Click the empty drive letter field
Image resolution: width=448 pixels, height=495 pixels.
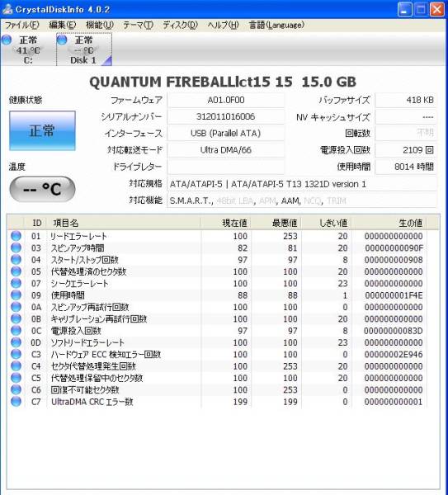pyautogui.click(x=226, y=167)
